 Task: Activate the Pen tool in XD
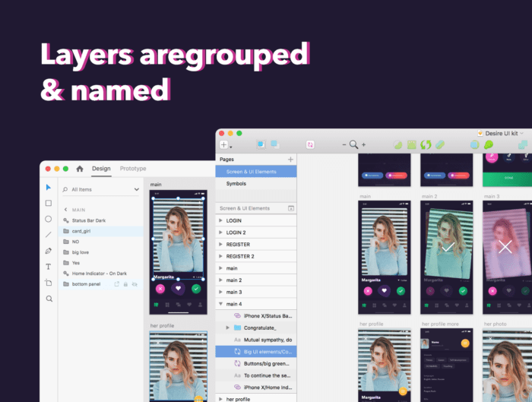(49, 251)
